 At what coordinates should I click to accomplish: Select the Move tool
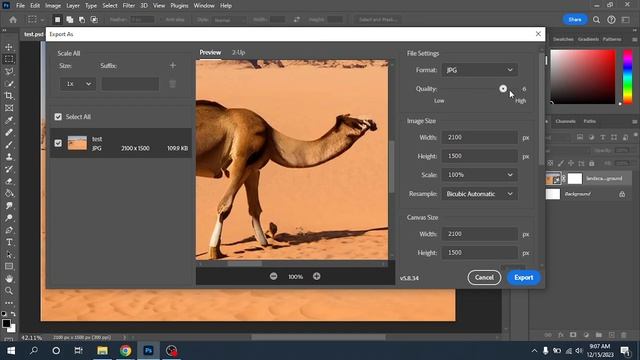pyautogui.click(x=9, y=47)
